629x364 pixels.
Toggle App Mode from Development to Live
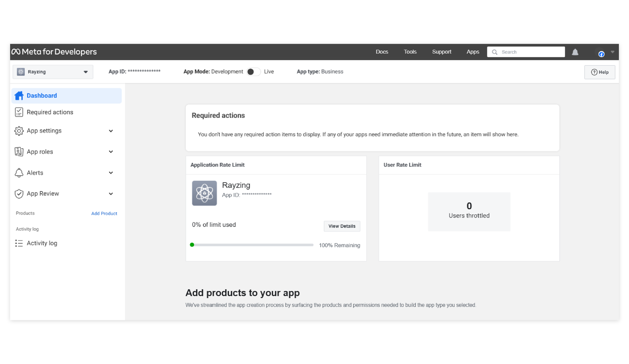tap(253, 72)
